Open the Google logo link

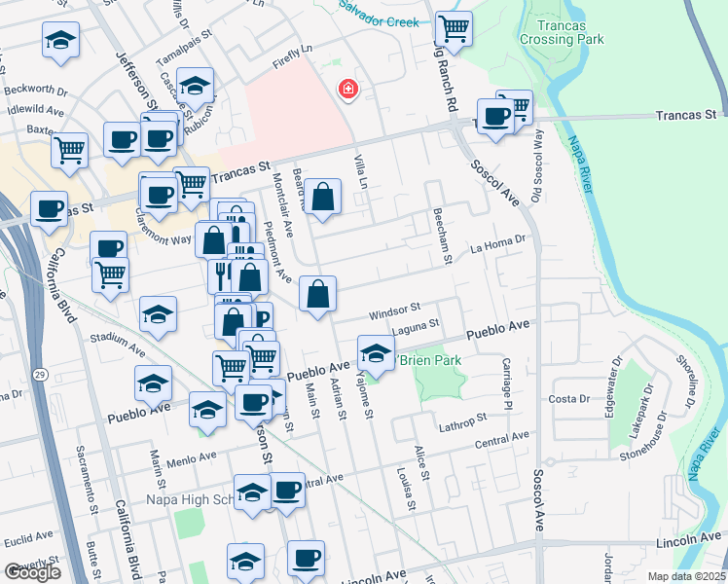point(32,572)
